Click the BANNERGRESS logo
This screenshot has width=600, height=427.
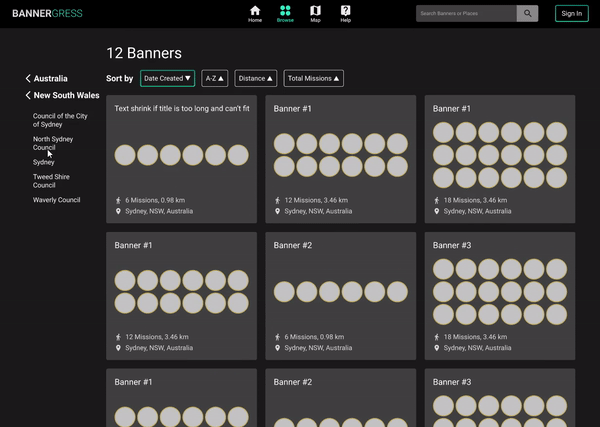[47, 14]
